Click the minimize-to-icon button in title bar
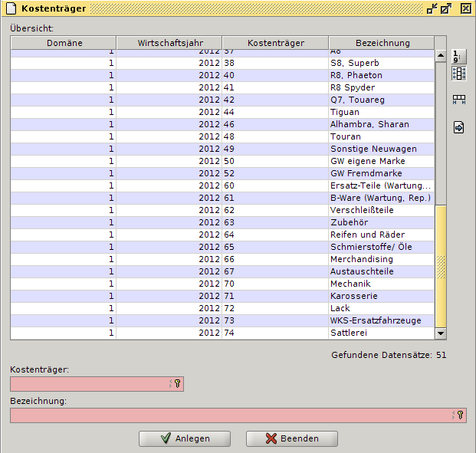476x453 pixels. point(432,8)
